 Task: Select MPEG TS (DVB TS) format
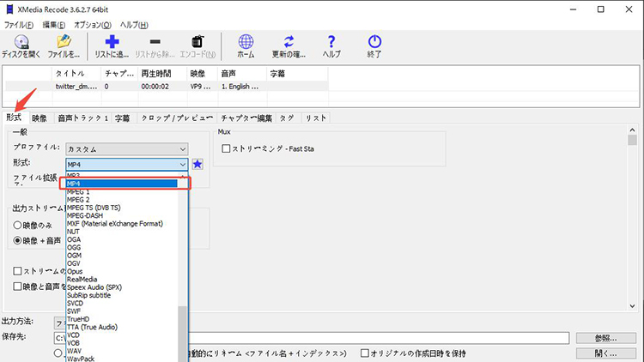(x=122, y=208)
